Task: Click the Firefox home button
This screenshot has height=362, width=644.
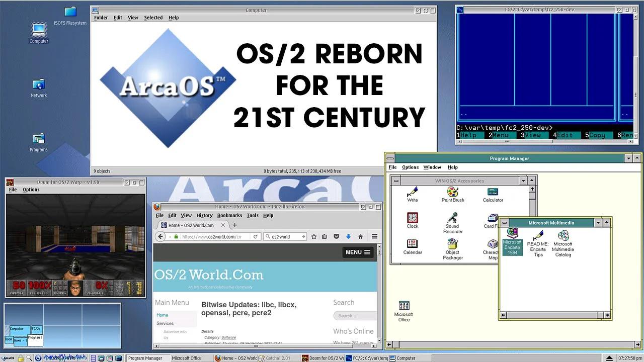Action: click(360, 235)
